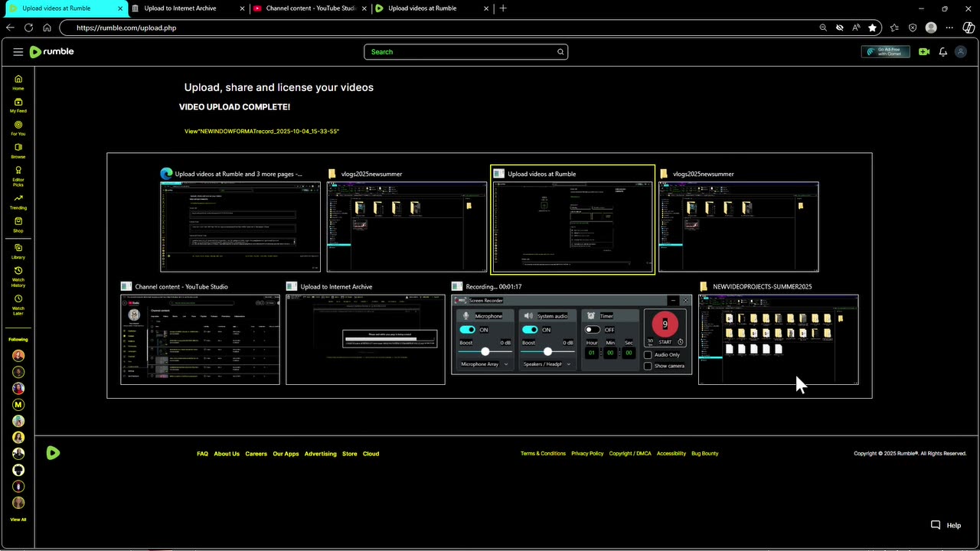The image size is (980, 551).
Task: Click the Go Ad-Free with Comet banner
Action: 886,52
